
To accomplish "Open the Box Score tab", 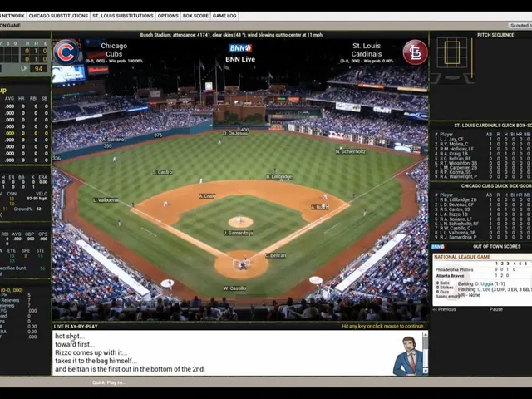I will (196, 16).
